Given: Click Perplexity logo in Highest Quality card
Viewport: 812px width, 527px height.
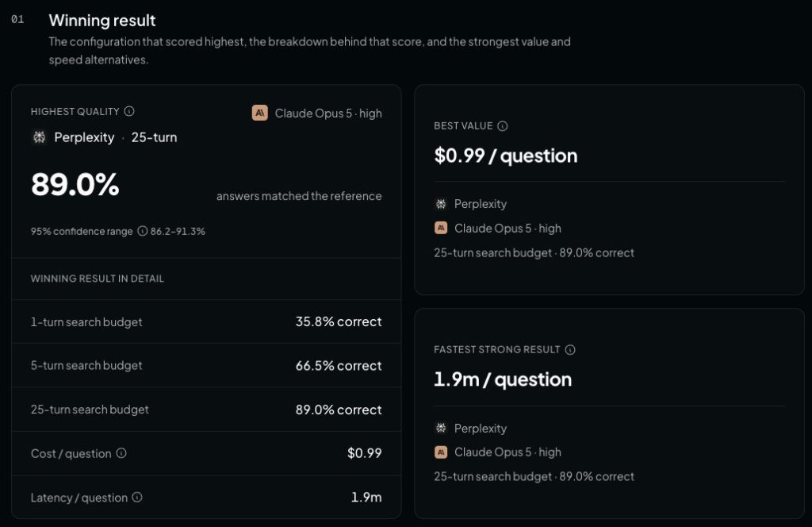Looking at the screenshot, I should (40, 137).
